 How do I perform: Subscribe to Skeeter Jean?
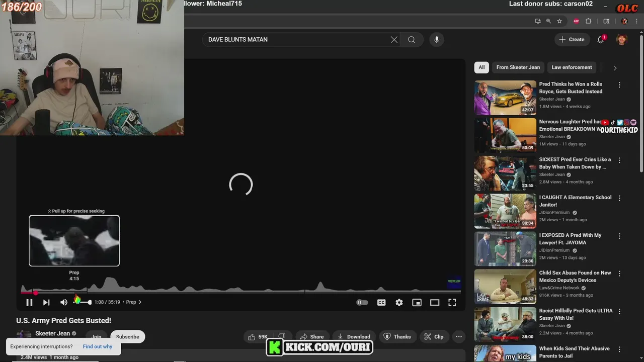128,337
